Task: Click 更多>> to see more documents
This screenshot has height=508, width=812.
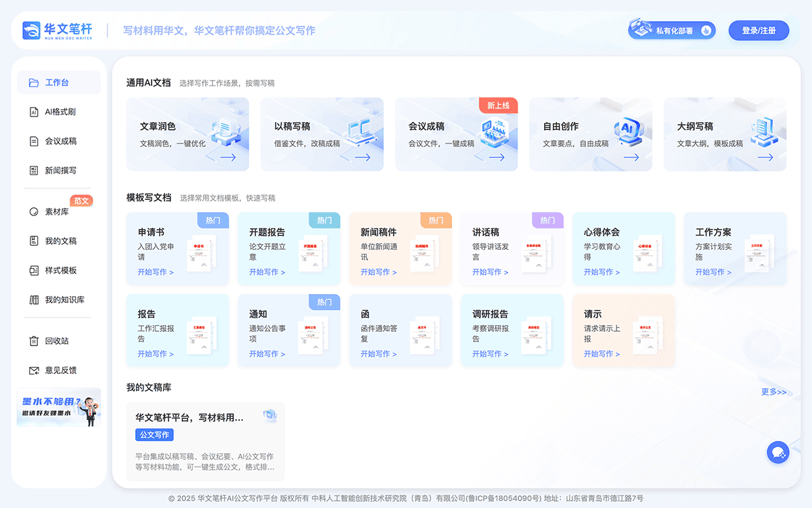Action: (773, 391)
